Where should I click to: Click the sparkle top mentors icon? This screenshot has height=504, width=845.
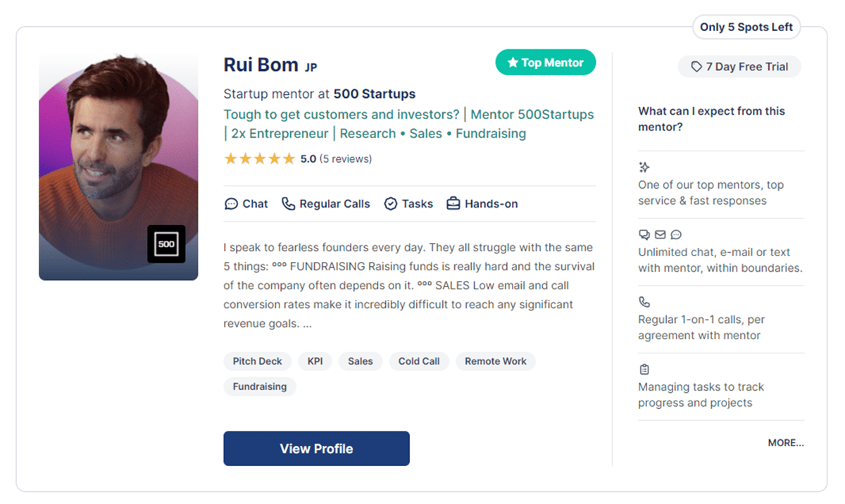(644, 167)
